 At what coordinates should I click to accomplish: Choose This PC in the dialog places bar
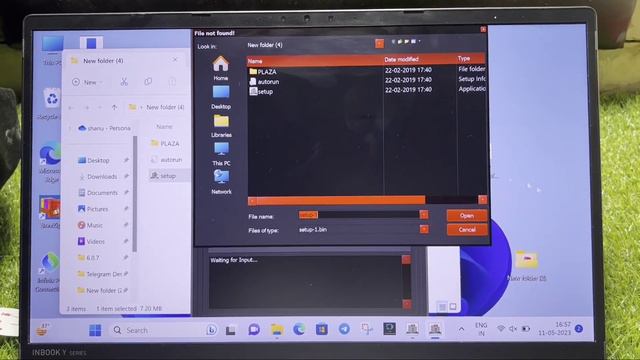pos(221,154)
